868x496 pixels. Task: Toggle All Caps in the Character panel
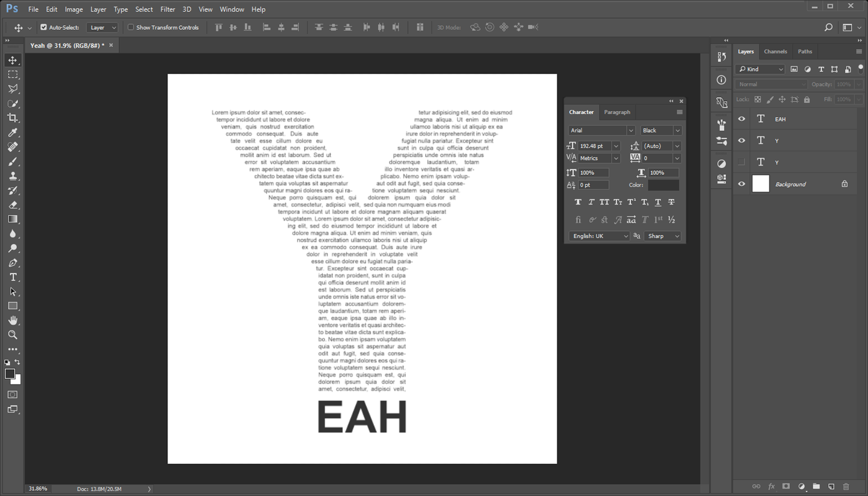click(x=604, y=201)
